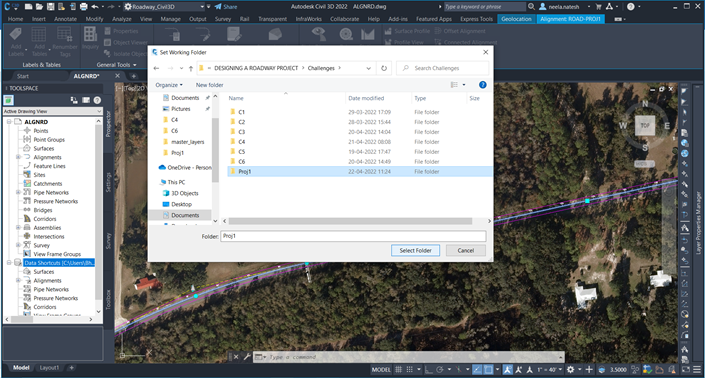Toggle 2D object snap in status bar
This screenshot has width=705, height=378.
pos(488,369)
